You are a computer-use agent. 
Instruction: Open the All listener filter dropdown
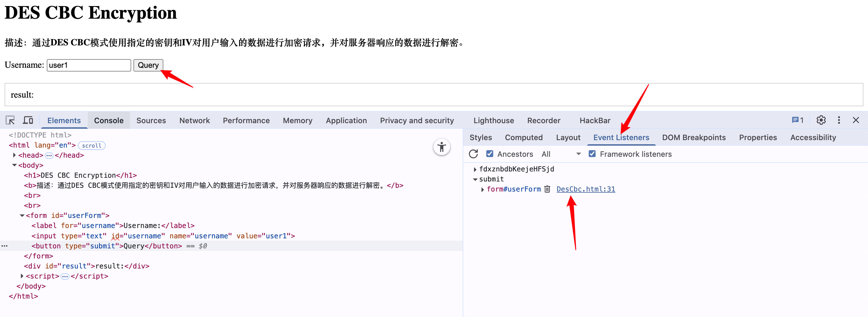(x=561, y=154)
